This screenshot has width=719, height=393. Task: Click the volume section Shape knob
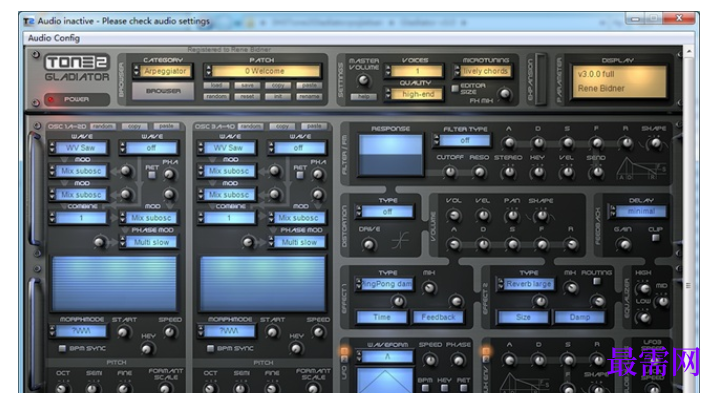(x=542, y=215)
